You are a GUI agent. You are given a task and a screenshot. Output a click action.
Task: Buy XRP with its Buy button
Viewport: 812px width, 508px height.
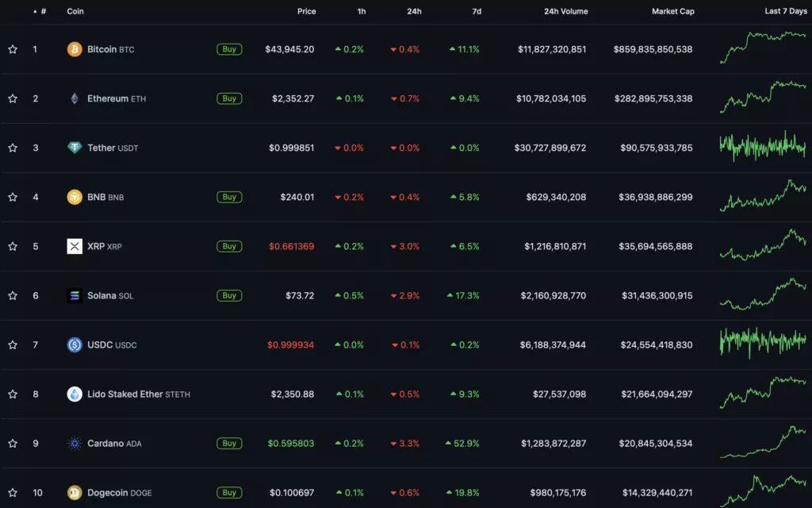click(x=229, y=246)
